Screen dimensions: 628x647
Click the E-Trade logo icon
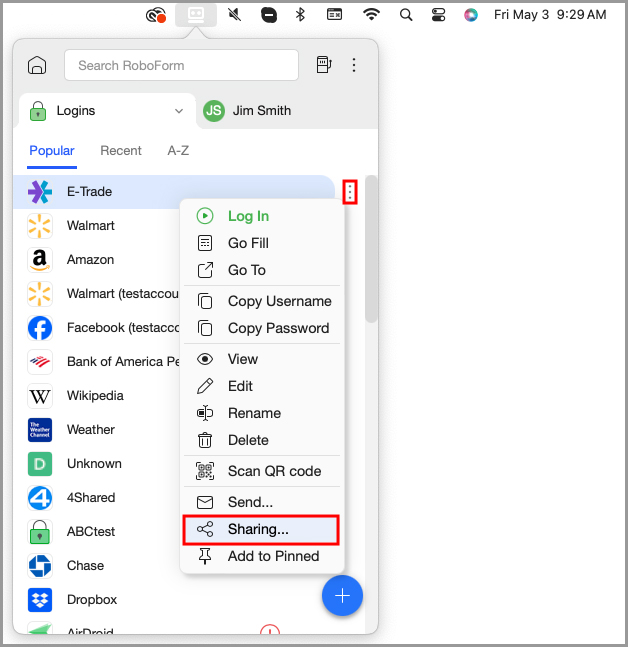40,192
